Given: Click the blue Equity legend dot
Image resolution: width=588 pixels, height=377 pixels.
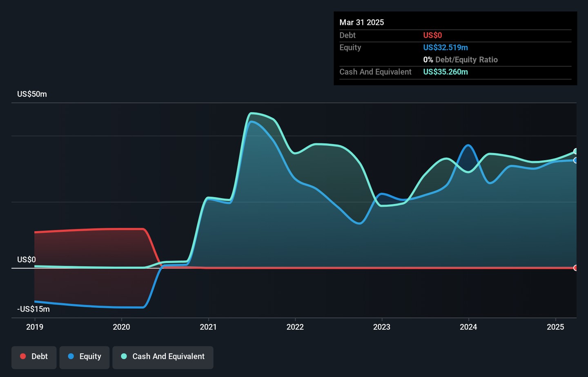Looking at the screenshot, I should (71, 356).
